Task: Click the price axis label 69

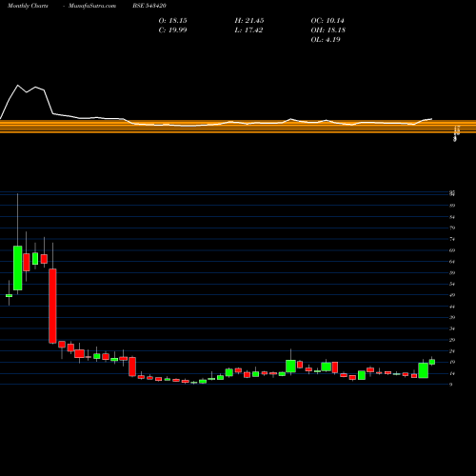Action: [452, 250]
